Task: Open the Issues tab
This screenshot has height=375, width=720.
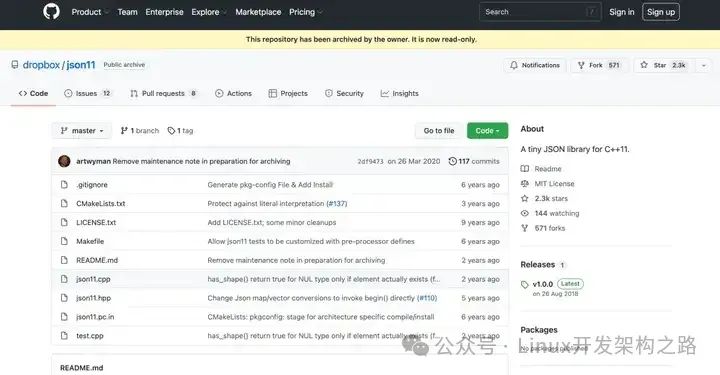Action: point(88,93)
